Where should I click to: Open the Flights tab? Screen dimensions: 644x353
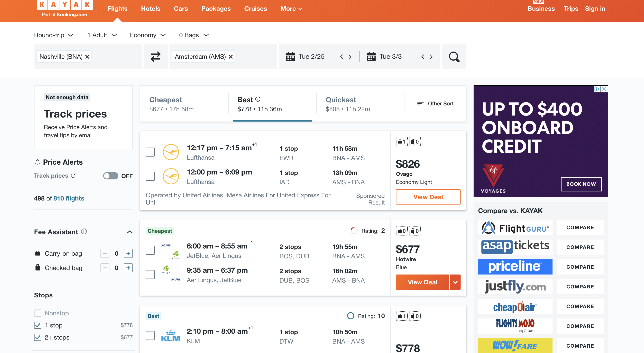[117, 9]
